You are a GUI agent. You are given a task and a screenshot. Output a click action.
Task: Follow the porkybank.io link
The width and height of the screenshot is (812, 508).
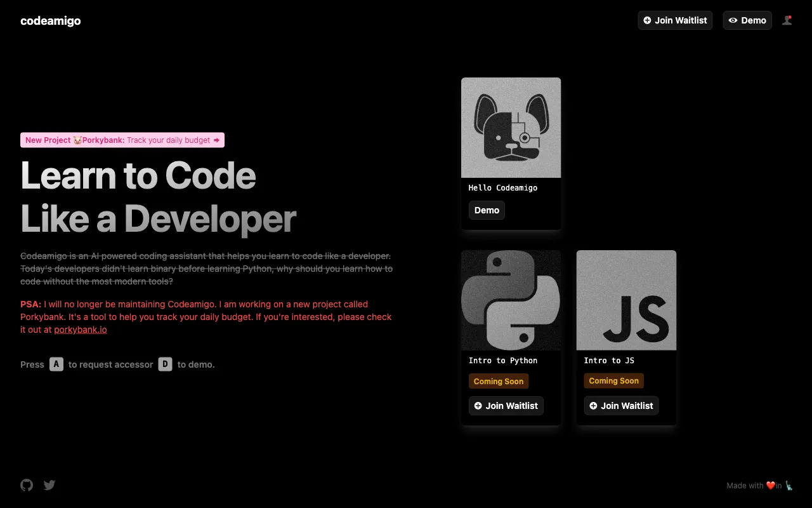tap(81, 330)
